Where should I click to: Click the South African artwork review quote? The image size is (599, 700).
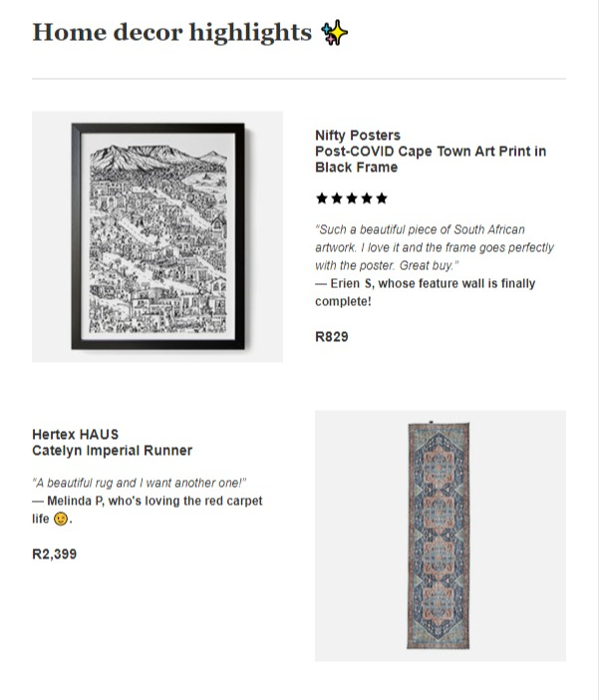(435, 247)
